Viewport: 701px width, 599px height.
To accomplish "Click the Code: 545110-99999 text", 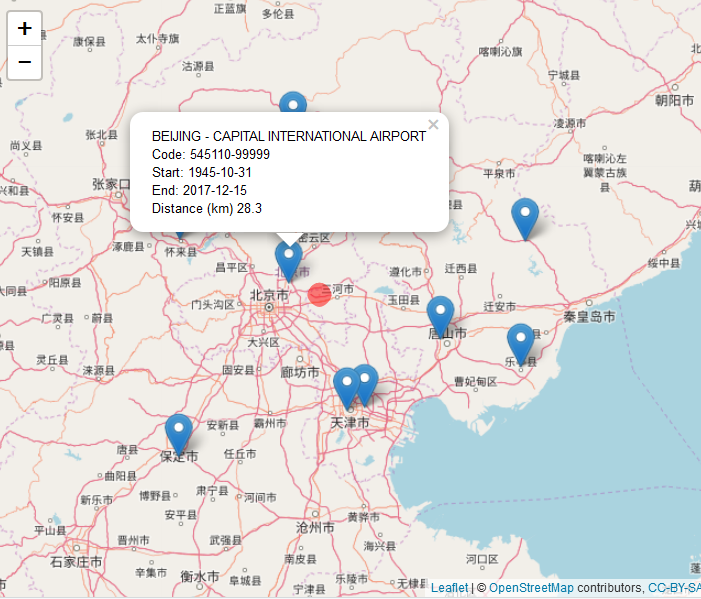I will tap(210, 154).
